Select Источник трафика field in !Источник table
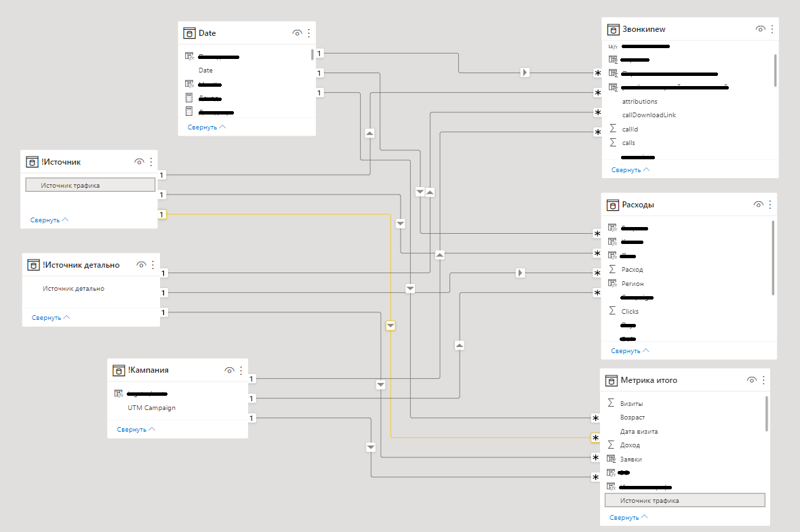 tap(90, 185)
